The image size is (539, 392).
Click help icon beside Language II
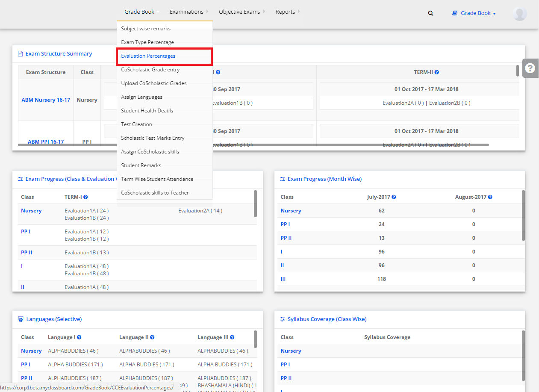(152, 337)
